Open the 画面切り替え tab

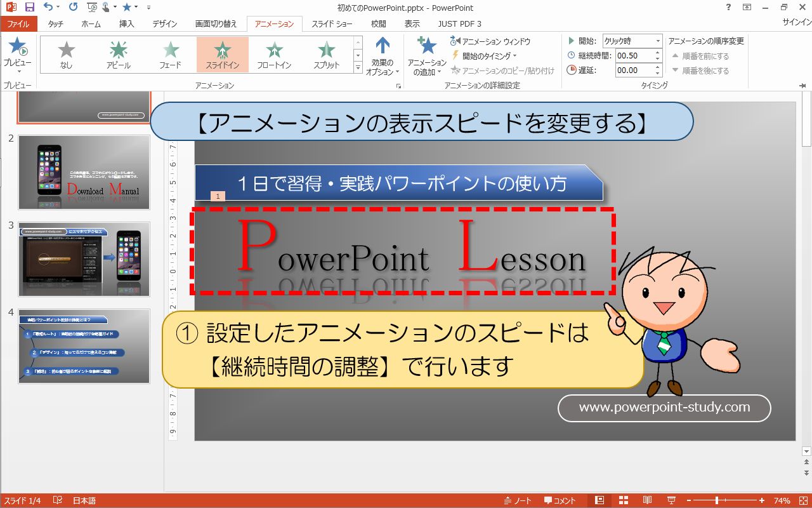[x=216, y=24]
